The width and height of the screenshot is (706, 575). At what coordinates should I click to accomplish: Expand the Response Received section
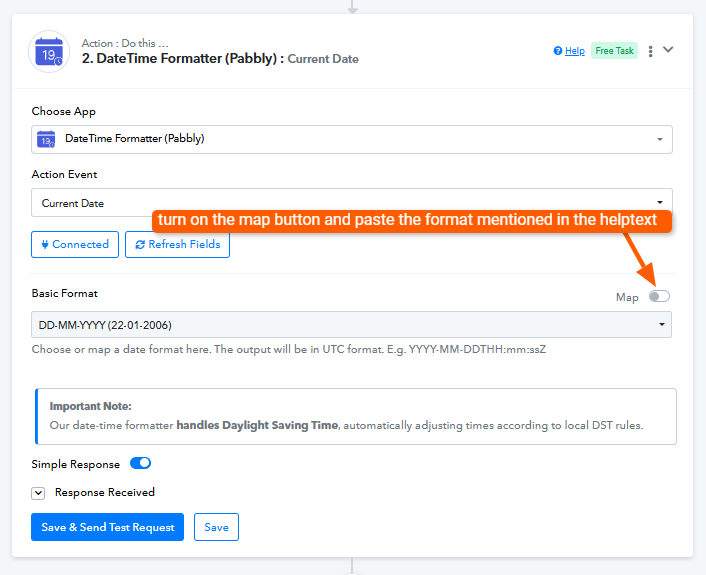(x=38, y=493)
